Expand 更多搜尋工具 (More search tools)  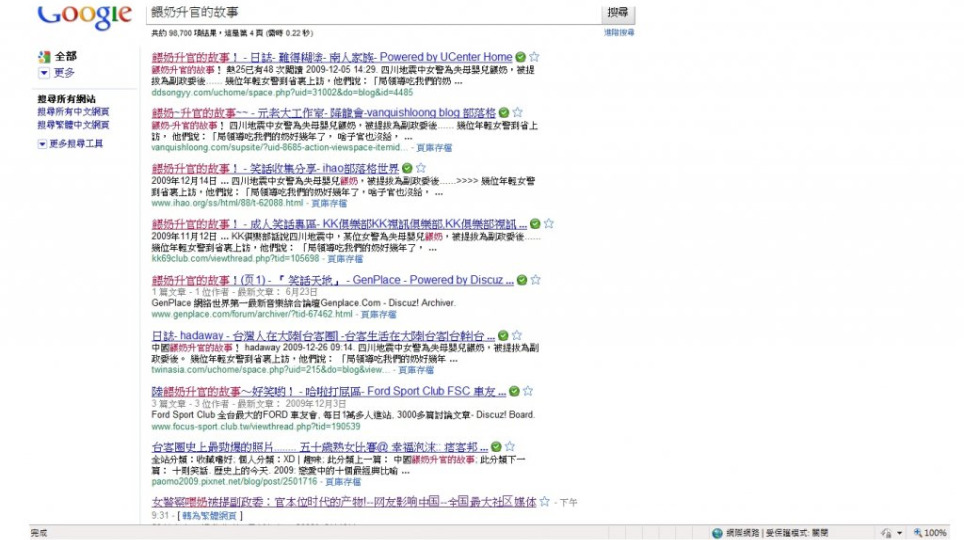(43, 144)
